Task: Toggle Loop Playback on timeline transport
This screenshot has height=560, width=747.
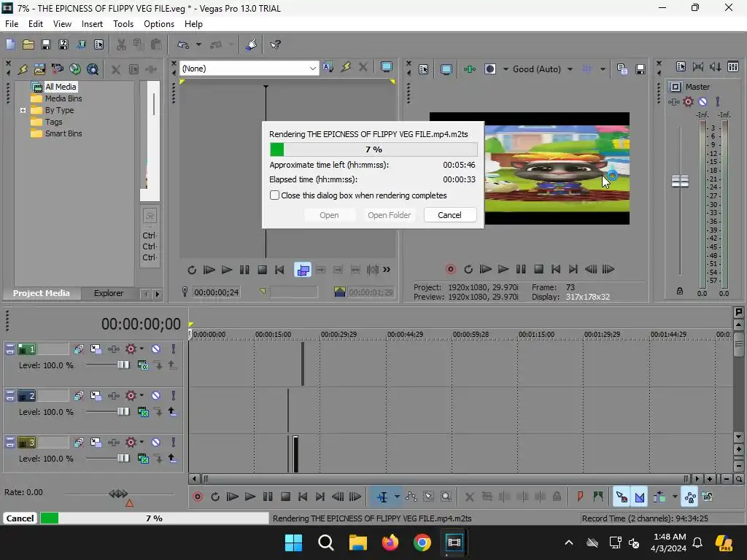Action: [215, 497]
